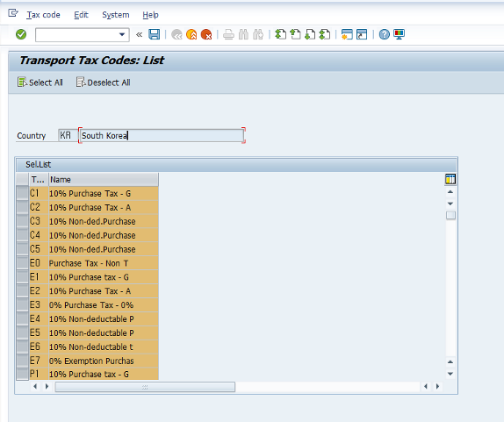Open the Help menu
Viewport: 504px width, 422px height.
(150, 15)
